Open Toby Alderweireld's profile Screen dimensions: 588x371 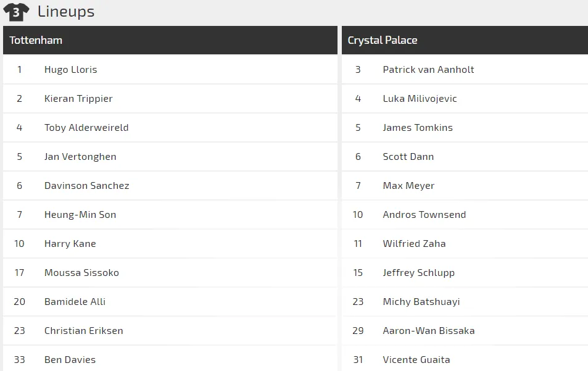86,128
